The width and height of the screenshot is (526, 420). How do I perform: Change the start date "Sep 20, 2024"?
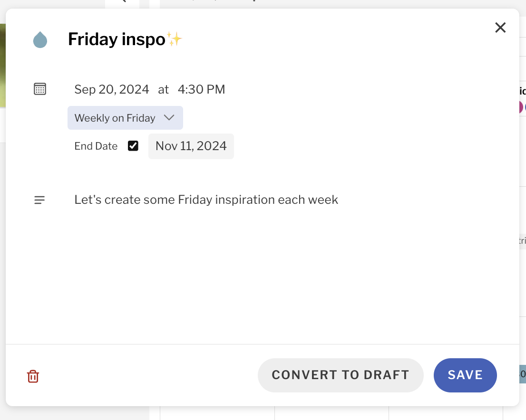111,89
